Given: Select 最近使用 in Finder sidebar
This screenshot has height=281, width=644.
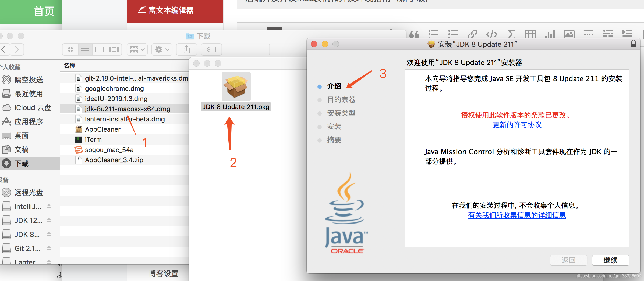Looking at the screenshot, I should click(x=30, y=93).
